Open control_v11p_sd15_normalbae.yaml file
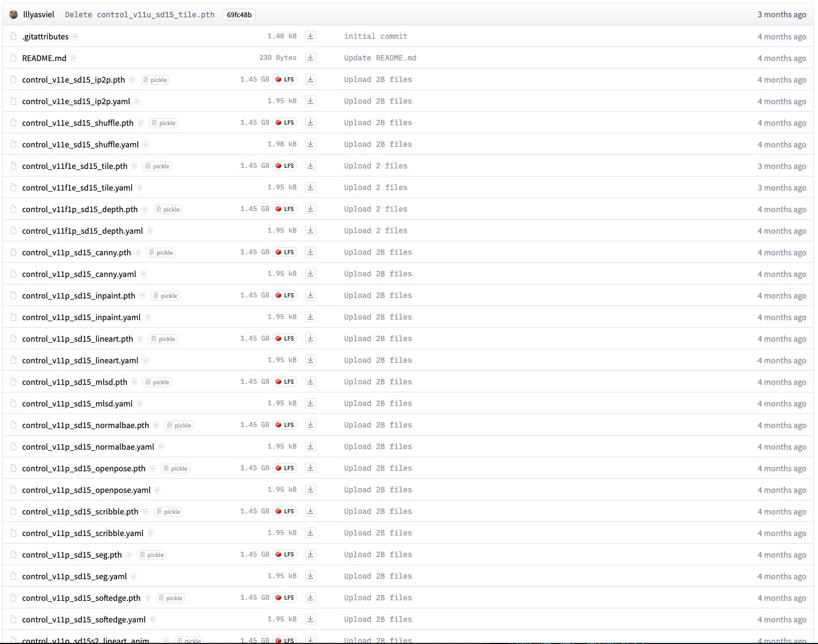Screen dimensions: 818x644 [88, 447]
